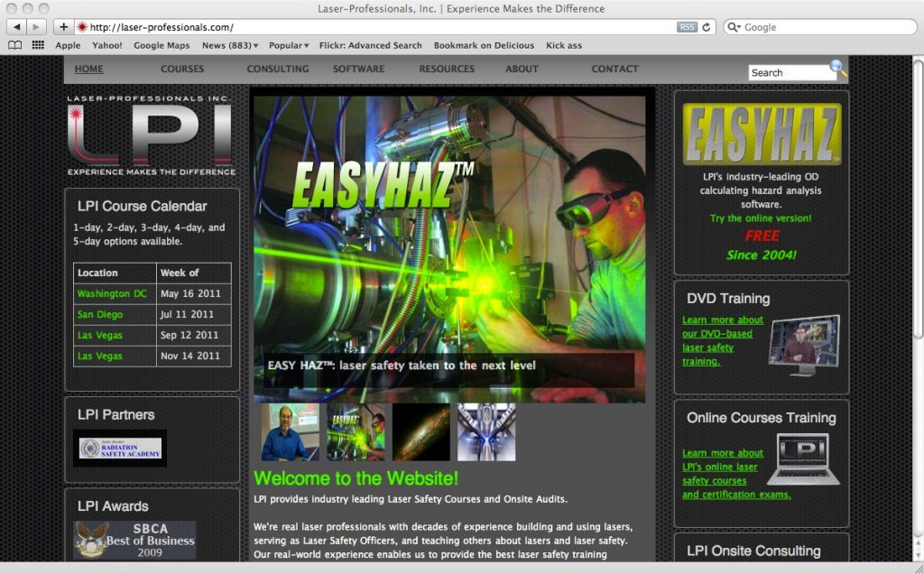Follow the DVD-based laser safety training link
This screenshot has width=924, height=574.
pyautogui.click(x=722, y=340)
